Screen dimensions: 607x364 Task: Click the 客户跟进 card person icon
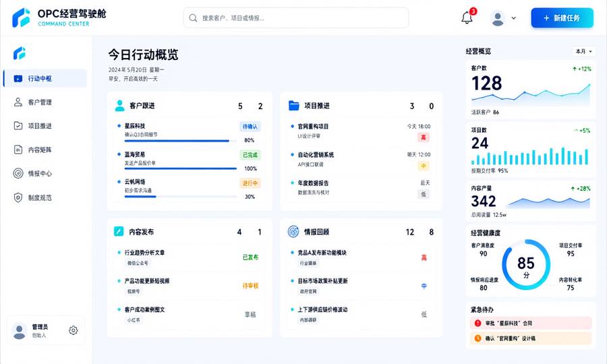[x=119, y=106]
